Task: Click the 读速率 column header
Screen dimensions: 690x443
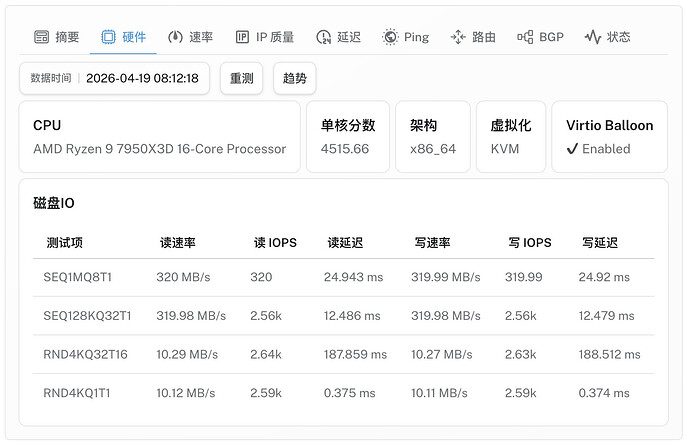Action: pyautogui.click(x=177, y=243)
